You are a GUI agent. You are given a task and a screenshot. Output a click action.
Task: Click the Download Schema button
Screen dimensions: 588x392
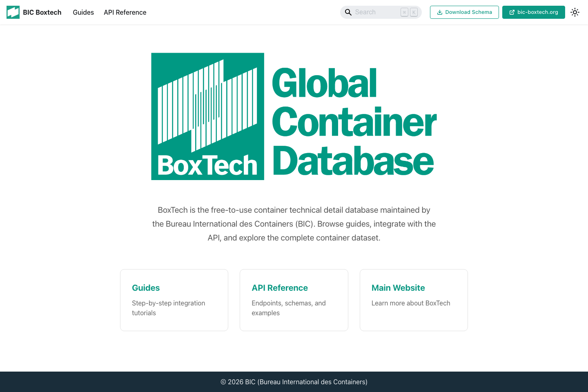[464, 12]
